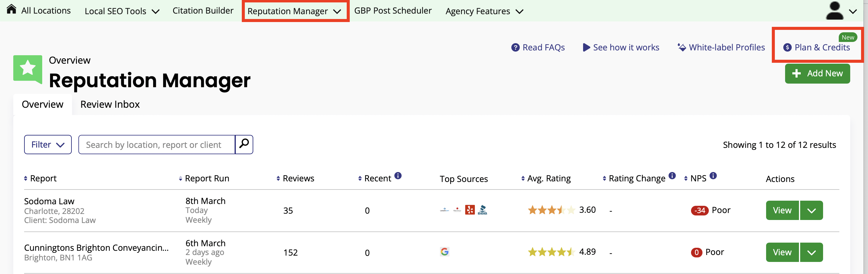This screenshot has height=274, width=868.
Task: Open All Locations in navigation
Action: coord(46,11)
